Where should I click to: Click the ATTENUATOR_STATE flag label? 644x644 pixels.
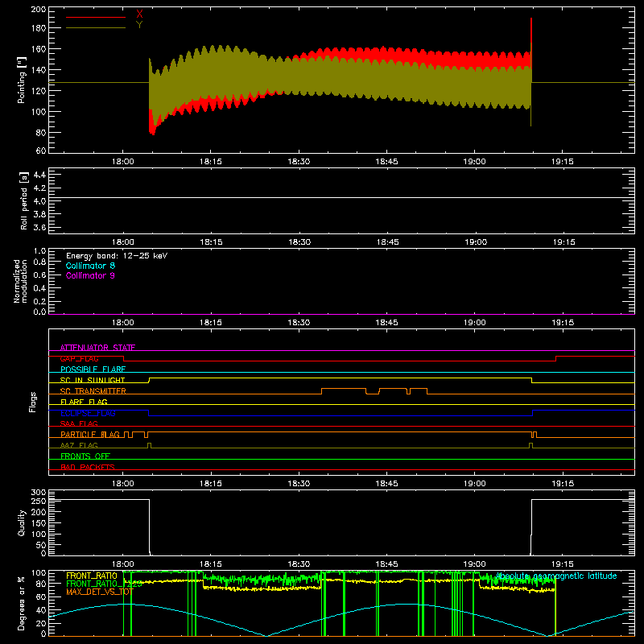click(97, 348)
